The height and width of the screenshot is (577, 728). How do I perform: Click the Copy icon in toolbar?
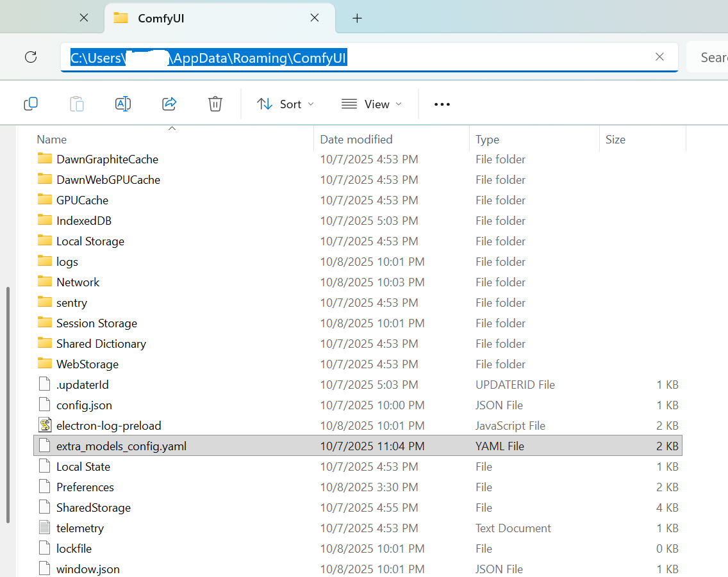point(31,104)
